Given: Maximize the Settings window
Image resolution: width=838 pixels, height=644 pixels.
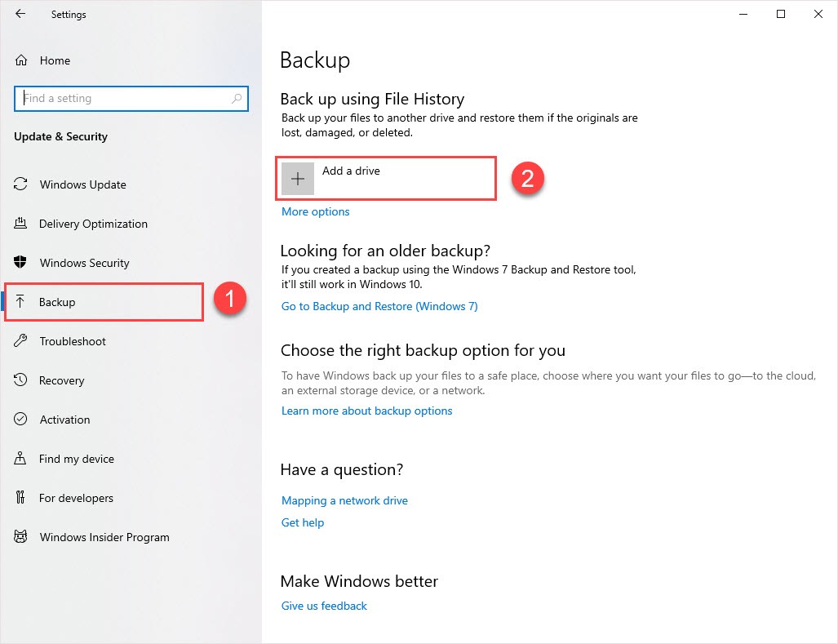Looking at the screenshot, I should point(780,14).
